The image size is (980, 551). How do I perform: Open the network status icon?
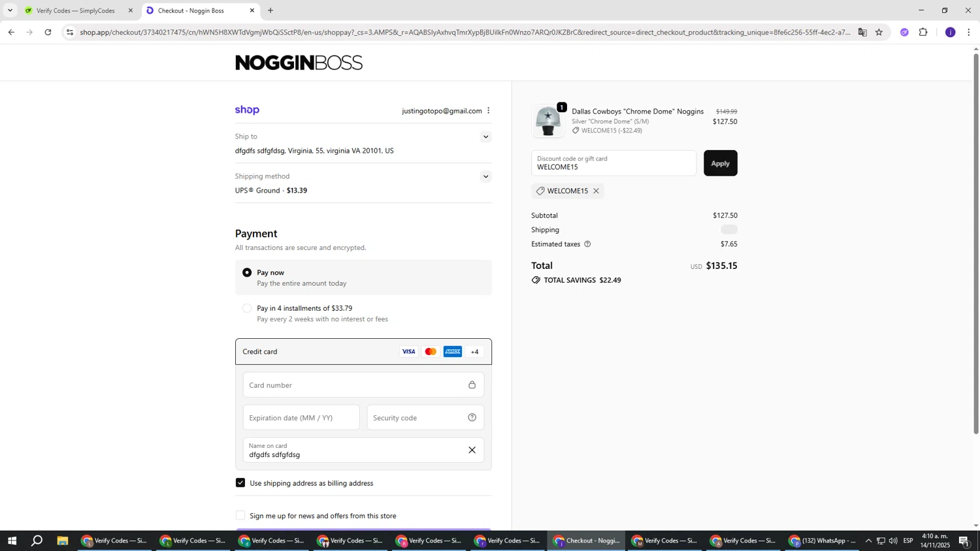pyautogui.click(x=881, y=541)
